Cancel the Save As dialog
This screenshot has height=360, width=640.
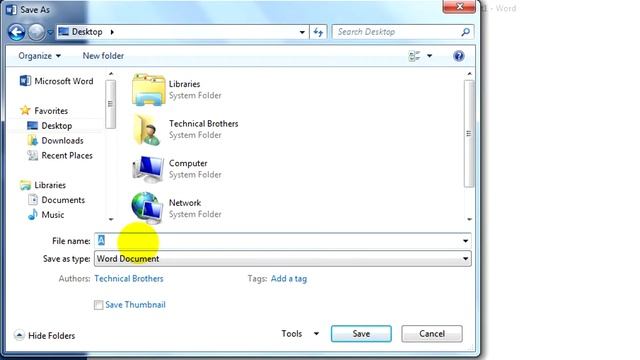click(x=432, y=334)
